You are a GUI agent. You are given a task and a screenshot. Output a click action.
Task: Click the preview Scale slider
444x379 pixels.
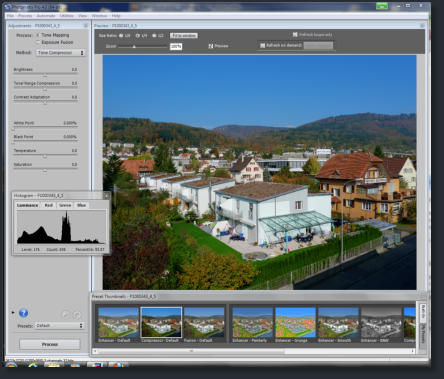pos(143,47)
